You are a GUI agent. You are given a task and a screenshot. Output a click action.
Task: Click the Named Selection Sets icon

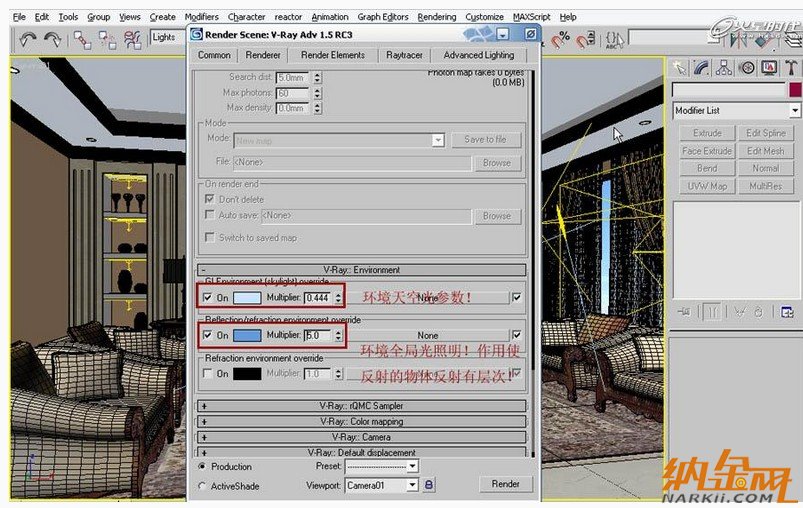click(614, 39)
